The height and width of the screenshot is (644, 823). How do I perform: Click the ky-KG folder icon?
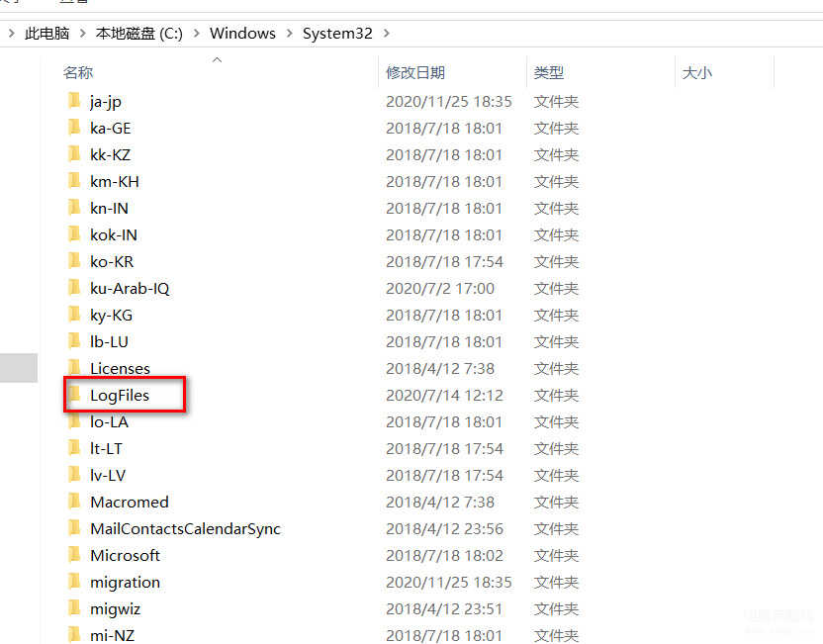[74, 315]
